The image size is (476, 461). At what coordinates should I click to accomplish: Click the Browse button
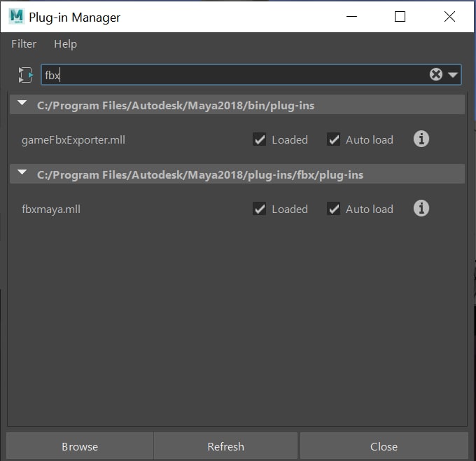click(80, 446)
